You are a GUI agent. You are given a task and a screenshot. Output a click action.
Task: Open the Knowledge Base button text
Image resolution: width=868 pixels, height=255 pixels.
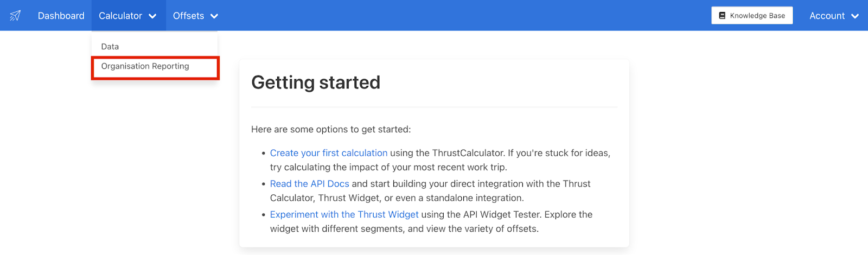click(x=757, y=16)
